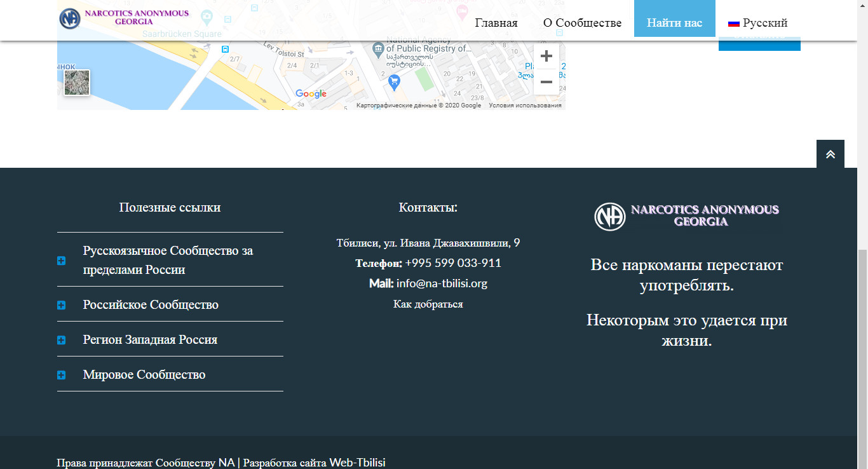Image resolution: width=868 pixels, height=469 pixels.
Task: Click the bus stop icon on map
Action: tap(225, 49)
